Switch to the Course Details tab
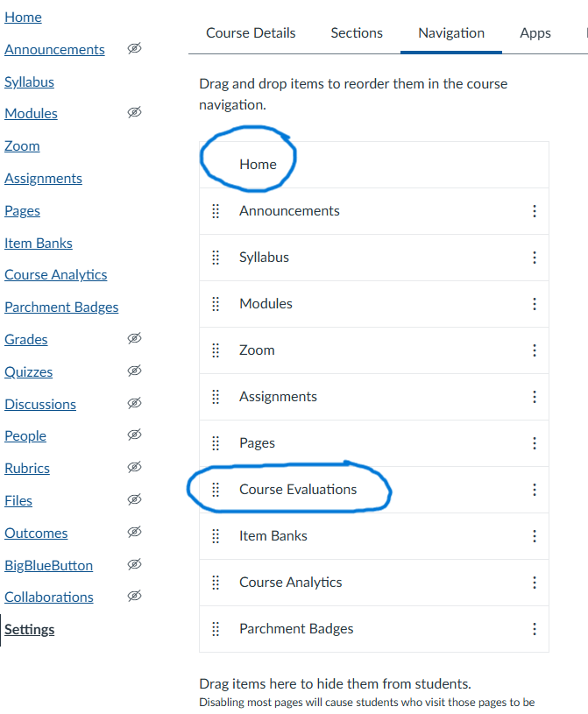Image resolution: width=588 pixels, height=714 pixels. [x=251, y=33]
